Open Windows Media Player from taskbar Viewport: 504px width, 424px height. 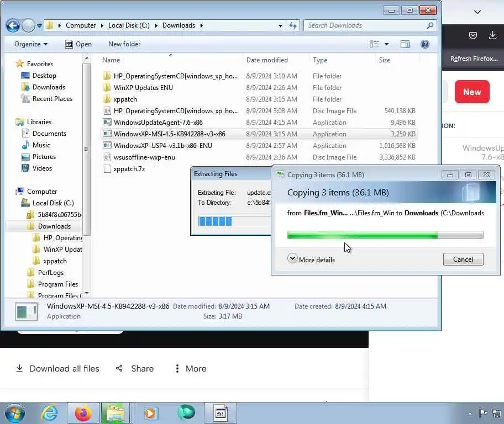point(150,413)
